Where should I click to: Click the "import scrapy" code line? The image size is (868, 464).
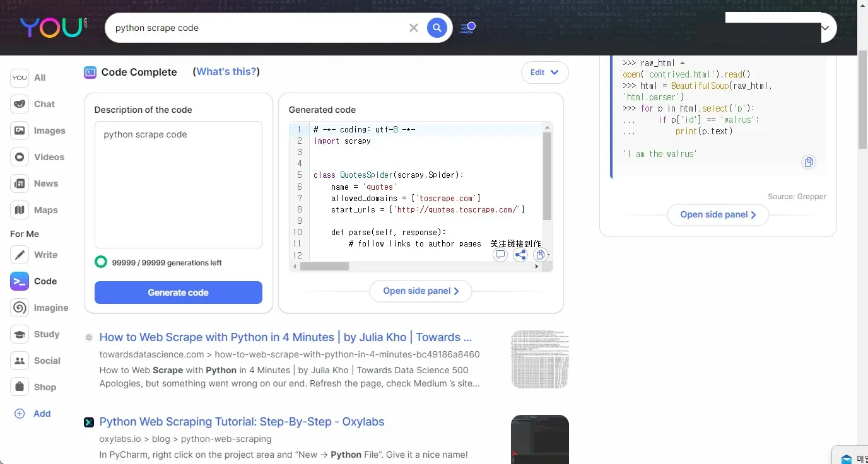(343, 141)
